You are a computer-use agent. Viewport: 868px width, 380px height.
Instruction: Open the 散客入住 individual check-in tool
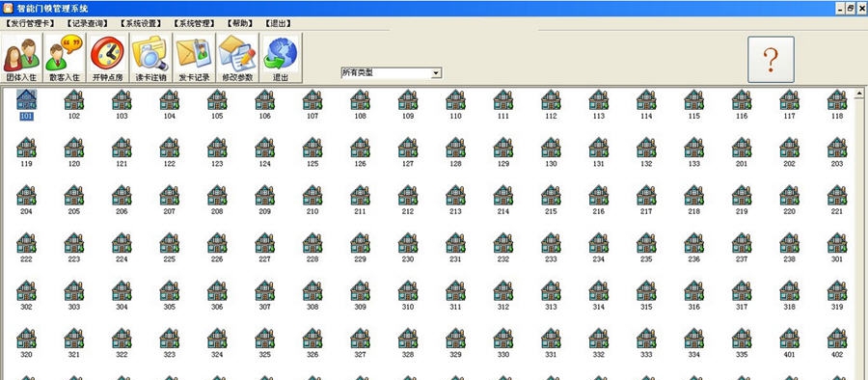[65, 58]
